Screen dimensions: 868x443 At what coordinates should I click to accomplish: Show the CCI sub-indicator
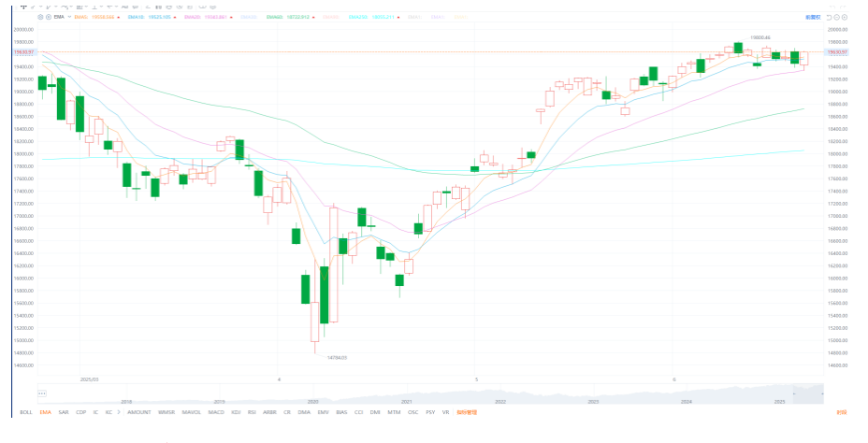pos(359,412)
